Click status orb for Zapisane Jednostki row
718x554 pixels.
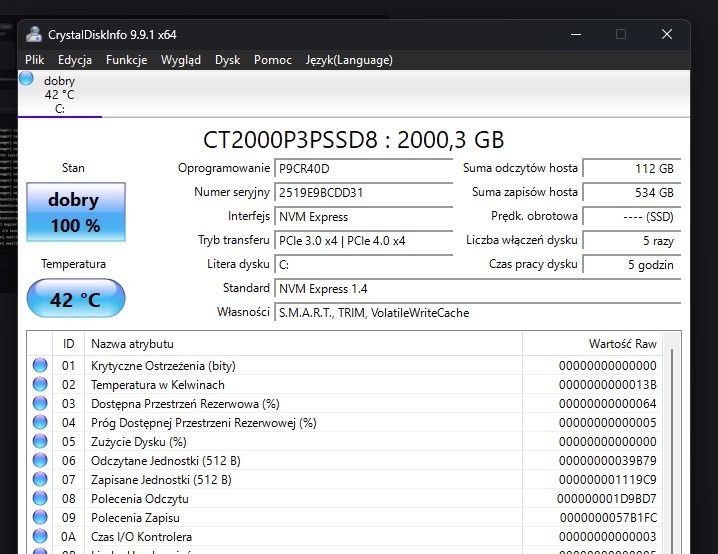click(x=40, y=479)
